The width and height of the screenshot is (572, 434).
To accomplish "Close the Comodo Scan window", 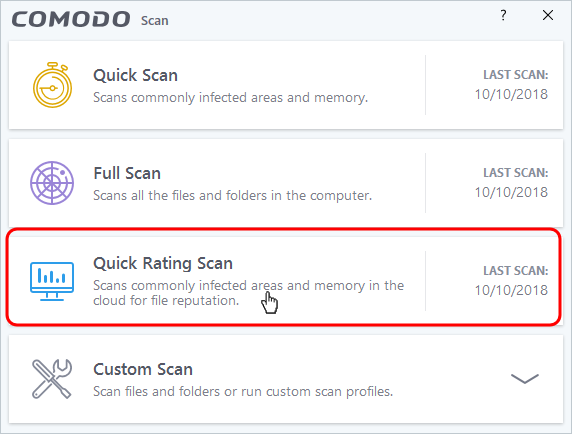I will point(548,15).
